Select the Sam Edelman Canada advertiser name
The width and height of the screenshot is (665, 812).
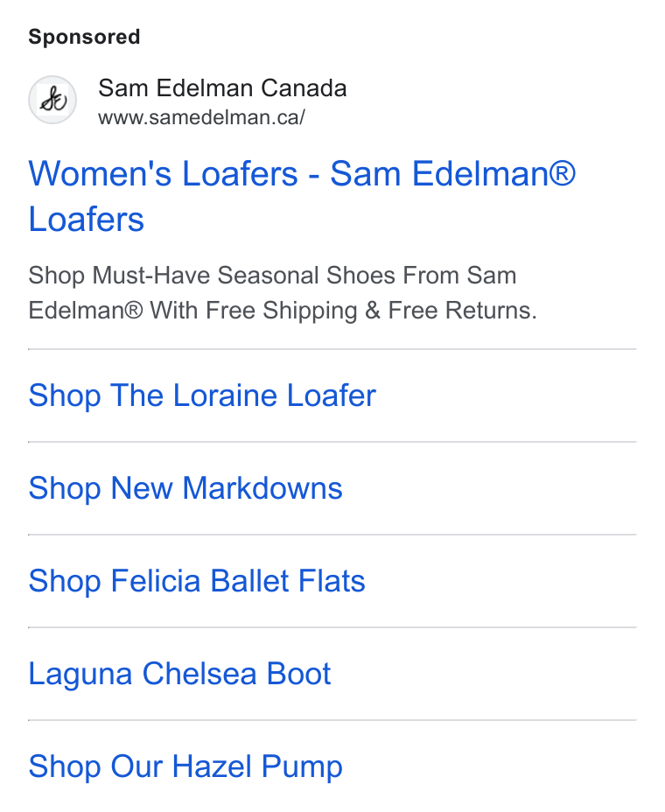point(222,88)
